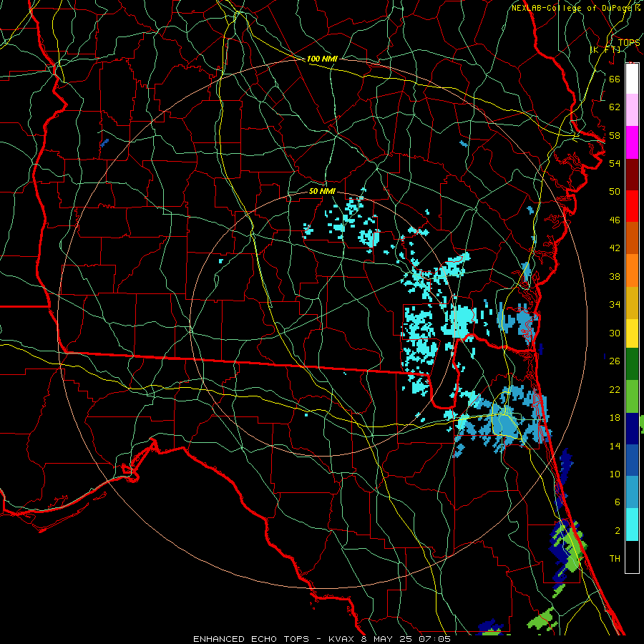The width and height of the screenshot is (644, 644).
Task: Click the navy blue color scale segment
Action: pyautogui.click(x=632, y=429)
